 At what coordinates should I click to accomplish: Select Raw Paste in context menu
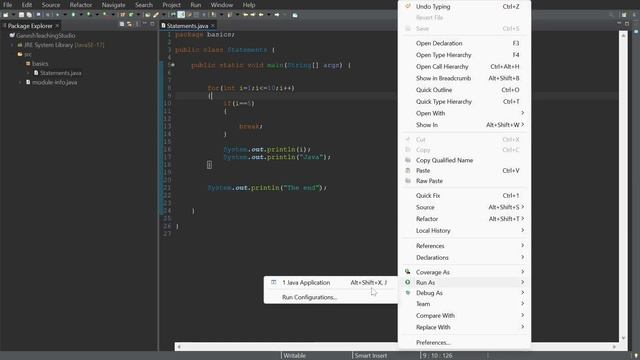[x=464, y=181]
